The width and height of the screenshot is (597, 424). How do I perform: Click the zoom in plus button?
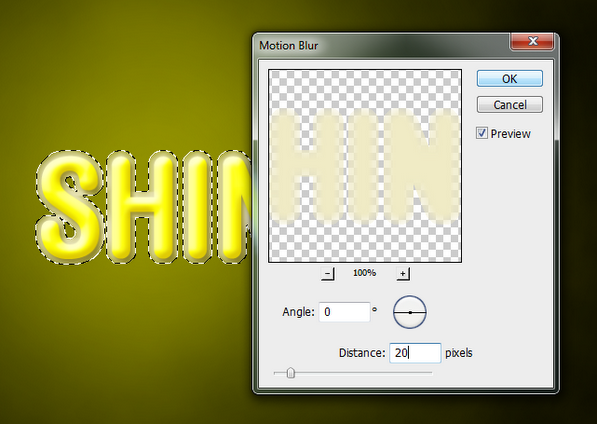coord(403,274)
